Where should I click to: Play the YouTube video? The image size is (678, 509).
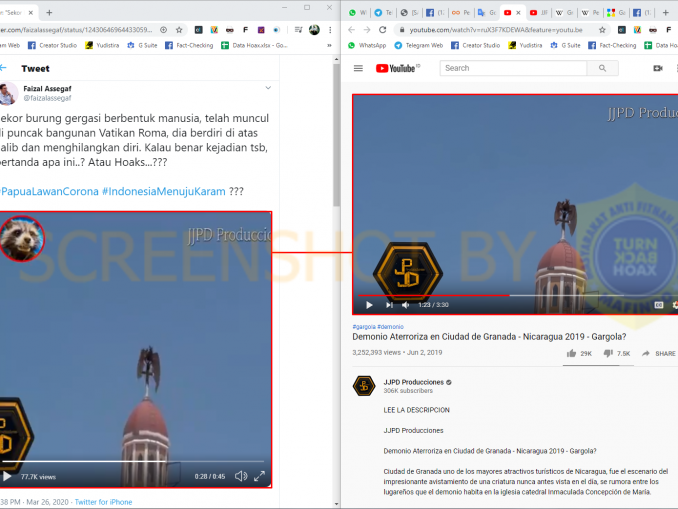[369, 305]
